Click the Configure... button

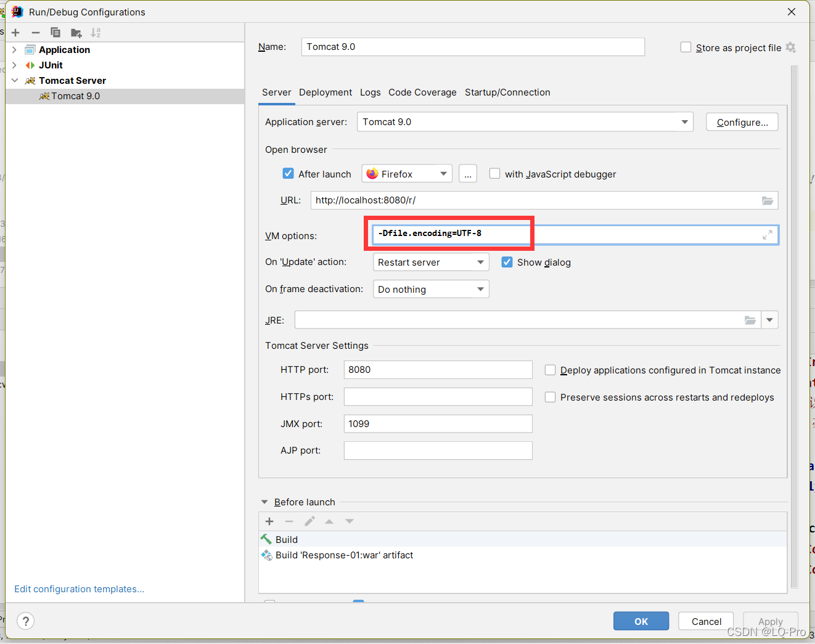pos(742,122)
